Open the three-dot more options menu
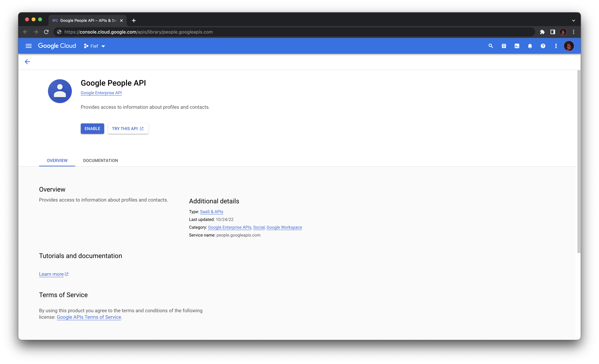Image resolution: width=599 pixels, height=364 pixels. pyautogui.click(x=556, y=46)
